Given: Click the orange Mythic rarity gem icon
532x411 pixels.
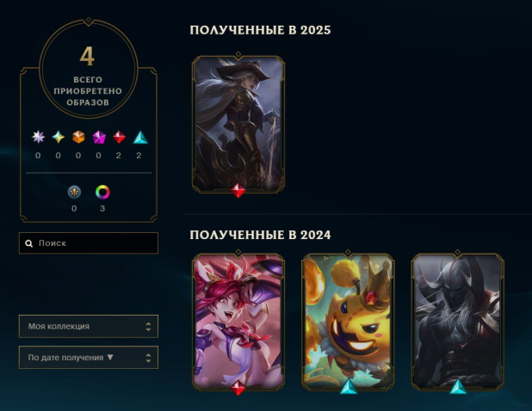Looking at the screenshot, I should pos(78,138).
